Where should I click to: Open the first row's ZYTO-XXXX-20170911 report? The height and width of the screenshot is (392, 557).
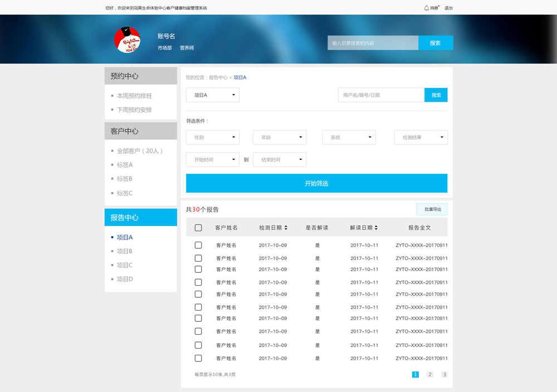tap(422, 245)
